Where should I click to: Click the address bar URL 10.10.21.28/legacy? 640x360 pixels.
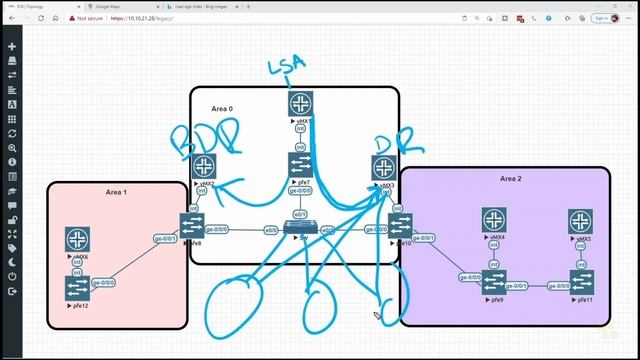coord(142,18)
